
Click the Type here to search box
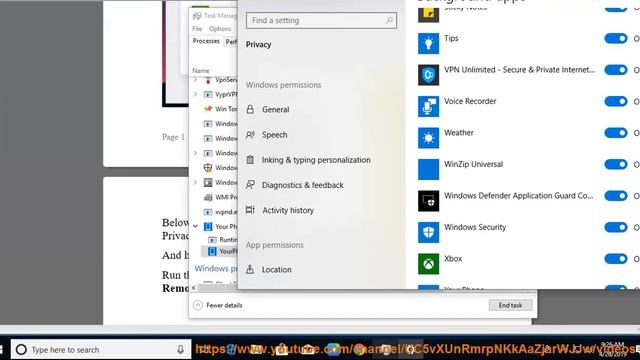(x=101, y=350)
